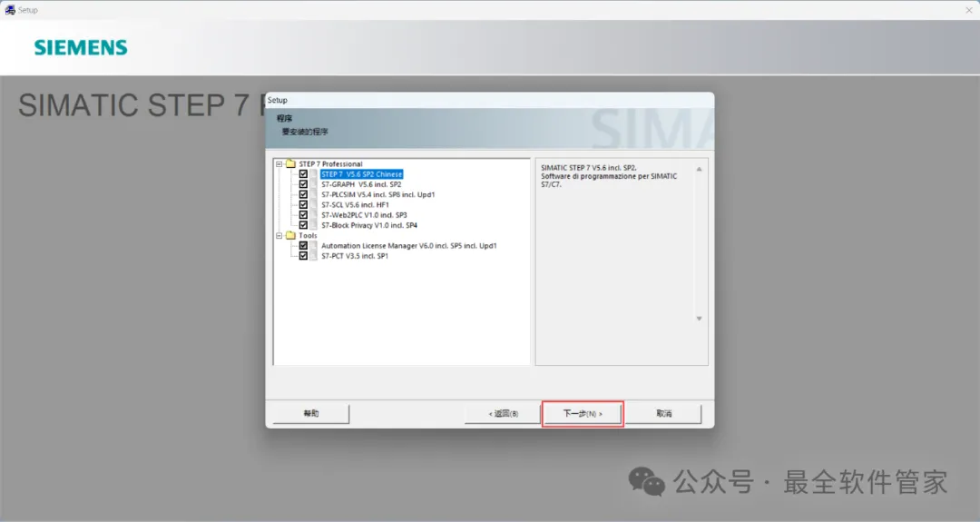980x522 pixels.
Task: Collapse the Tools tree node
Action: point(279,236)
